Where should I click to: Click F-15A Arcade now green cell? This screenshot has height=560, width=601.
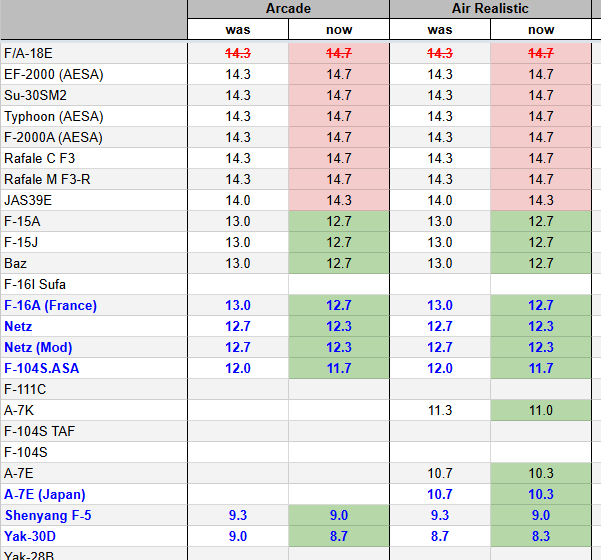339,221
